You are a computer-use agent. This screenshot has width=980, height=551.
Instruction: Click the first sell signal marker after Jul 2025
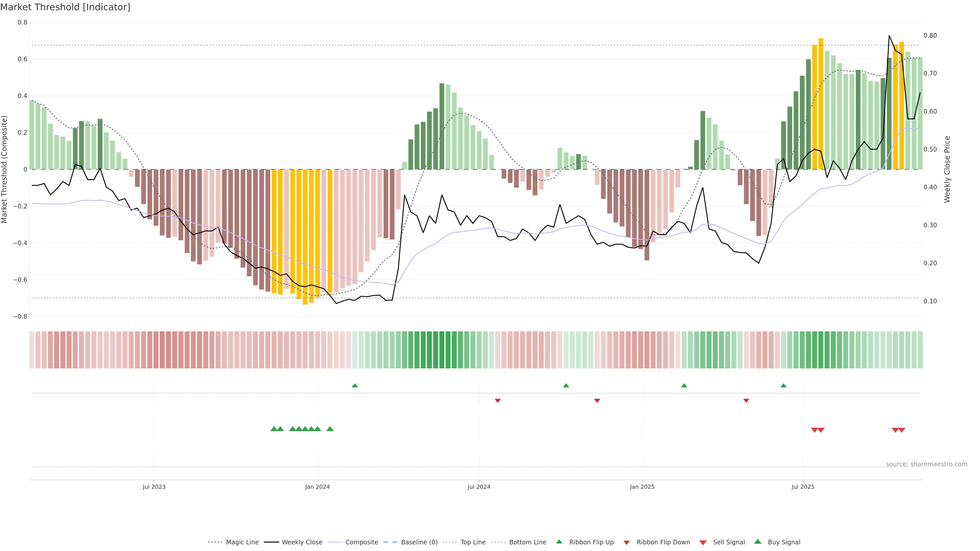coord(815,430)
